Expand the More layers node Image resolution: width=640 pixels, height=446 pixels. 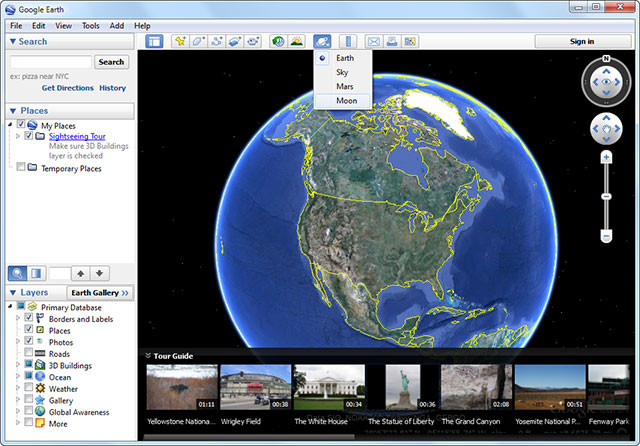(x=18, y=422)
